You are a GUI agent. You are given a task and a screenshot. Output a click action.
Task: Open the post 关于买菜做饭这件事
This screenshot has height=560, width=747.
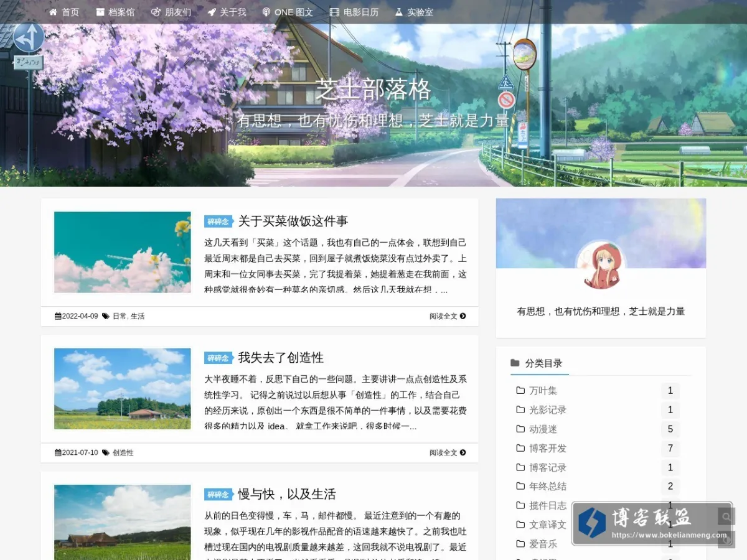click(293, 221)
